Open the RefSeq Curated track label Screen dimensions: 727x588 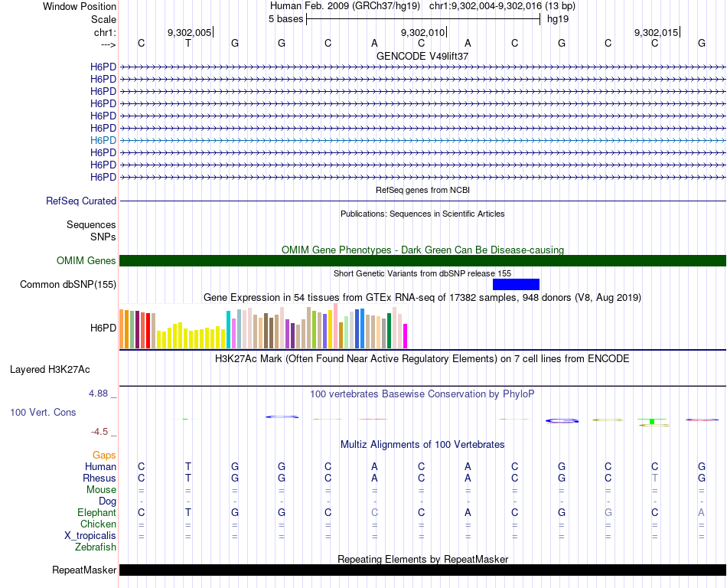tap(81, 201)
